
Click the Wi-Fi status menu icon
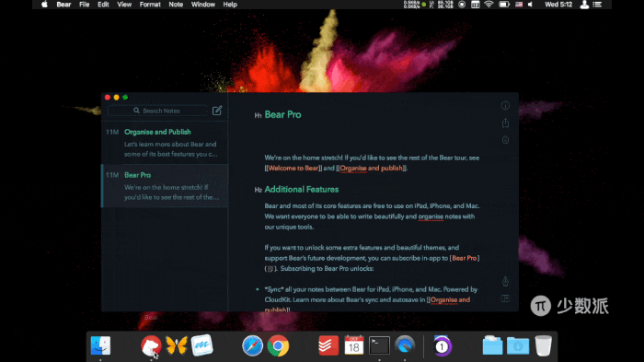[x=489, y=5]
